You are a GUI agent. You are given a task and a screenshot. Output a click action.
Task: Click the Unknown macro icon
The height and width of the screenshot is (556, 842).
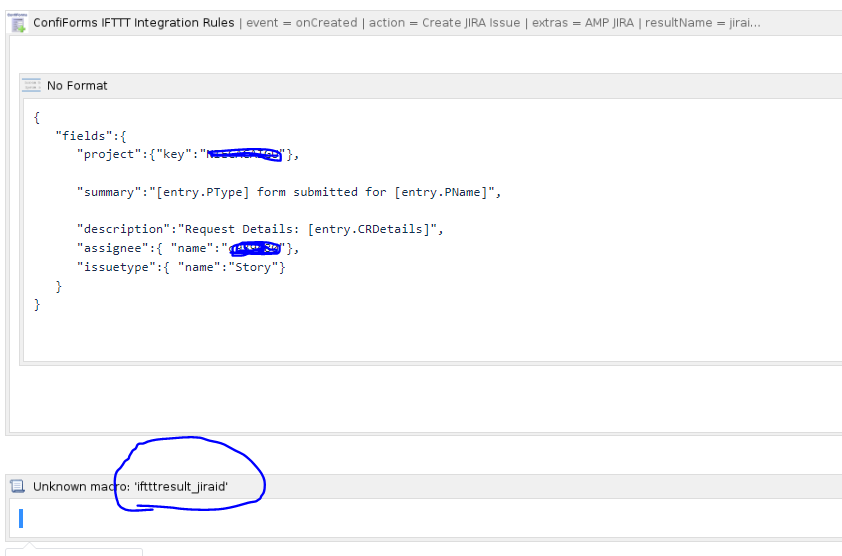[x=18, y=486]
